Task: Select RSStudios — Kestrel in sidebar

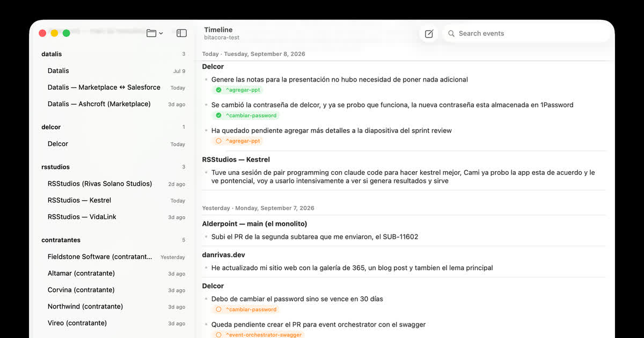Action: 116,200
